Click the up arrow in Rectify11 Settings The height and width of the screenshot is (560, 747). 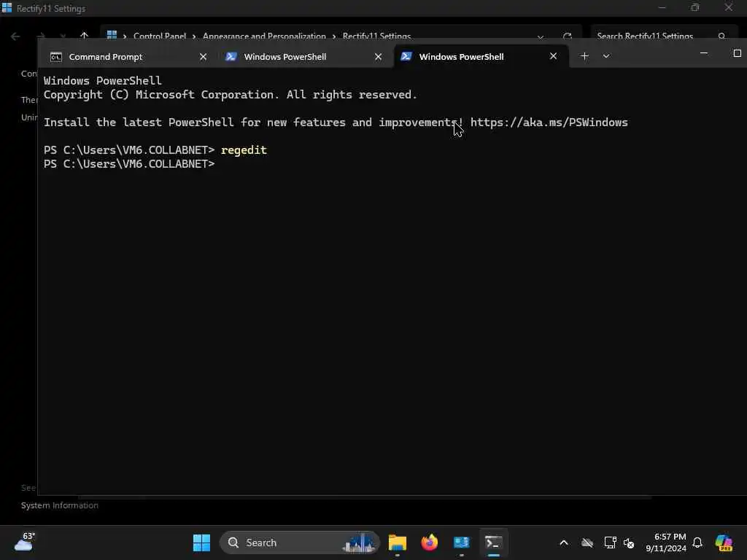pyautogui.click(x=85, y=36)
